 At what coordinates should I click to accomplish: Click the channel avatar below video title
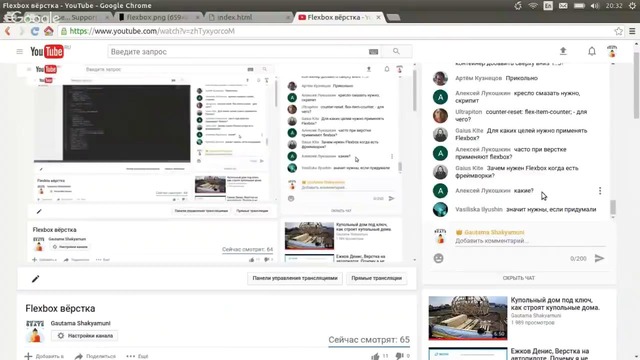click(x=35, y=331)
